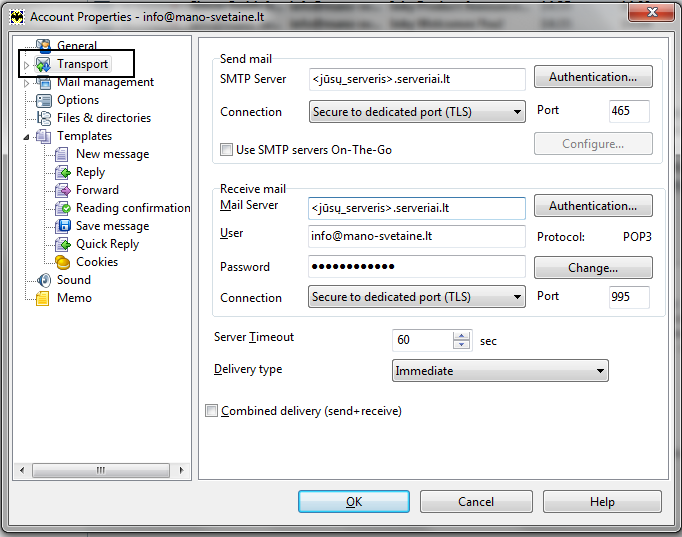Image resolution: width=682 pixels, height=537 pixels.
Task: Enable Use SMTP servers On-The-Go
Action: [226, 150]
